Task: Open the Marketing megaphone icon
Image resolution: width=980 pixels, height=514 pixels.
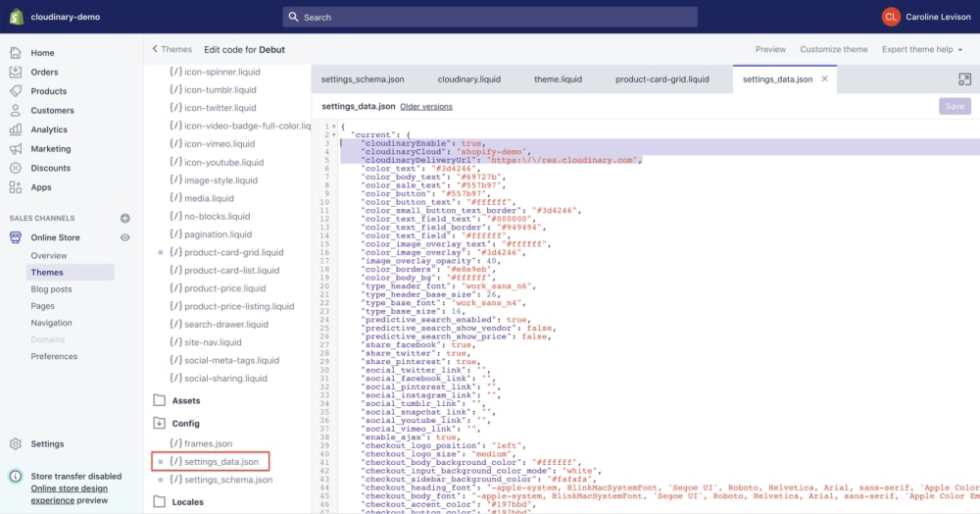Action: point(16,149)
